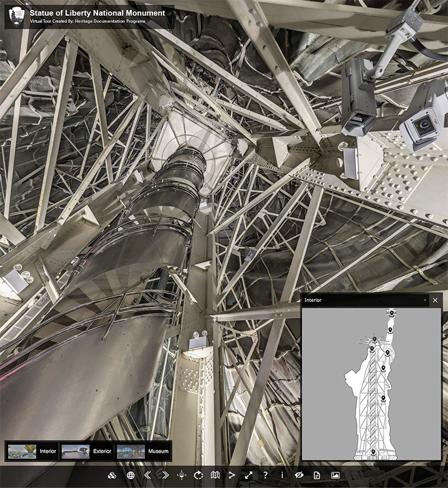The height and width of the screenshot is (488, 448).
Task: Click the globe icon in bottom toolbar
Action: pyautogui.click(x=130, y=475)
